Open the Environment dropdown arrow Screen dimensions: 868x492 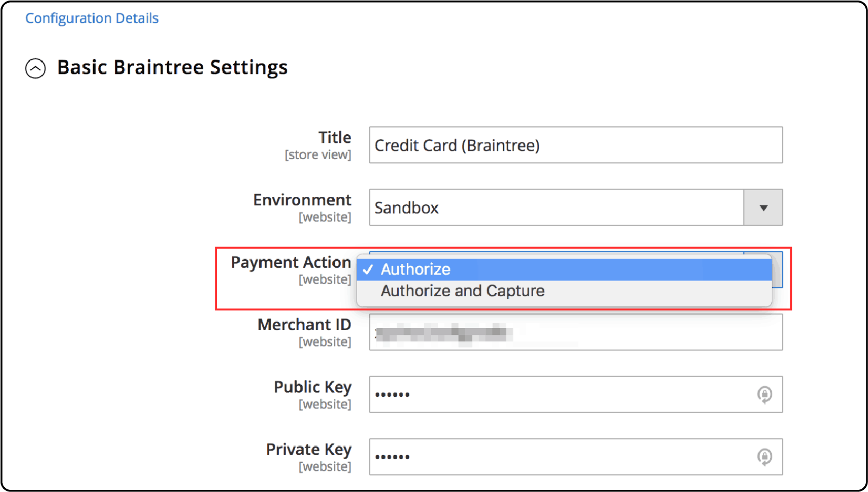point(763,207)
